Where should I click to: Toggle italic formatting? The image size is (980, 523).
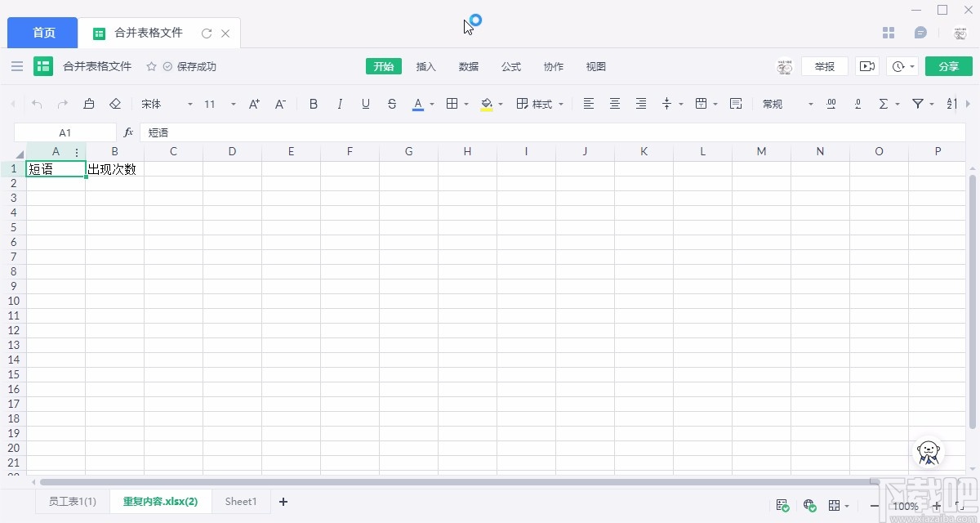click(340, 104)
